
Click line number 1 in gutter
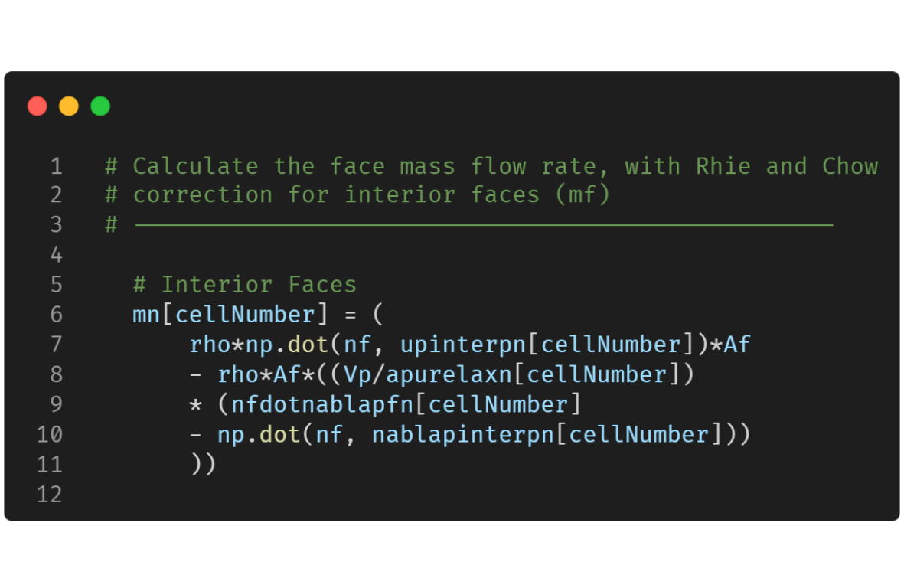point(56,166)
